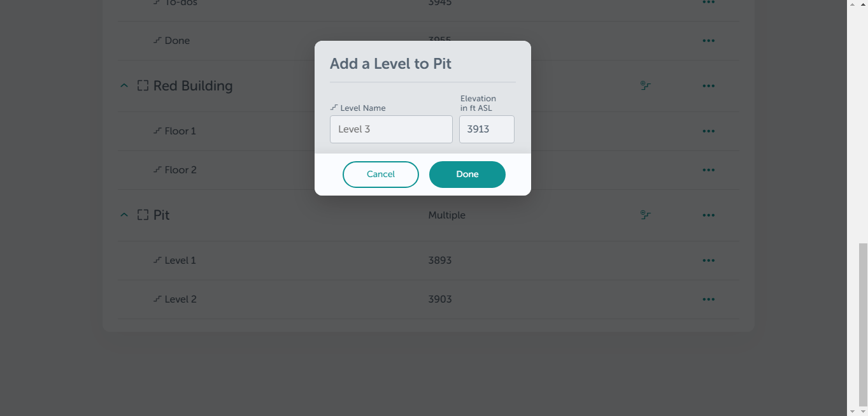Open the three-dot menu for Floor 2
Viewport: 868px width, 416px height.
click(x=708, y=170)
